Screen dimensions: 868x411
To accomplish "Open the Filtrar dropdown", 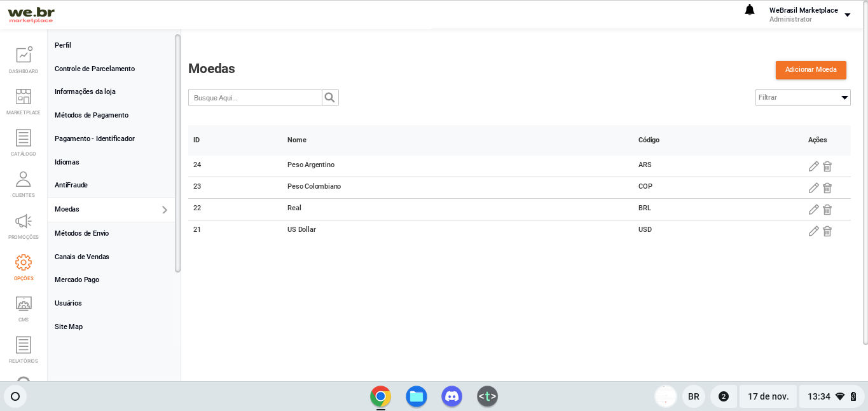I will [x=803, y=98].
